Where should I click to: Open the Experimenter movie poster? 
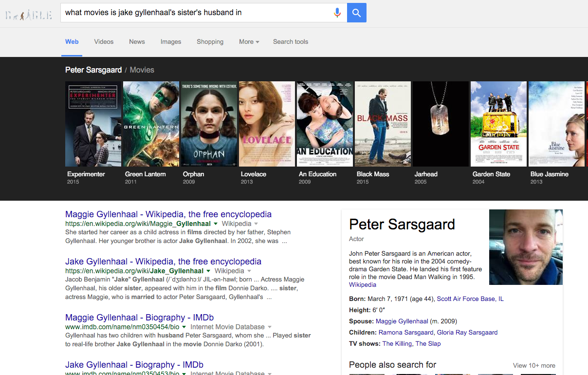[93, 124]
